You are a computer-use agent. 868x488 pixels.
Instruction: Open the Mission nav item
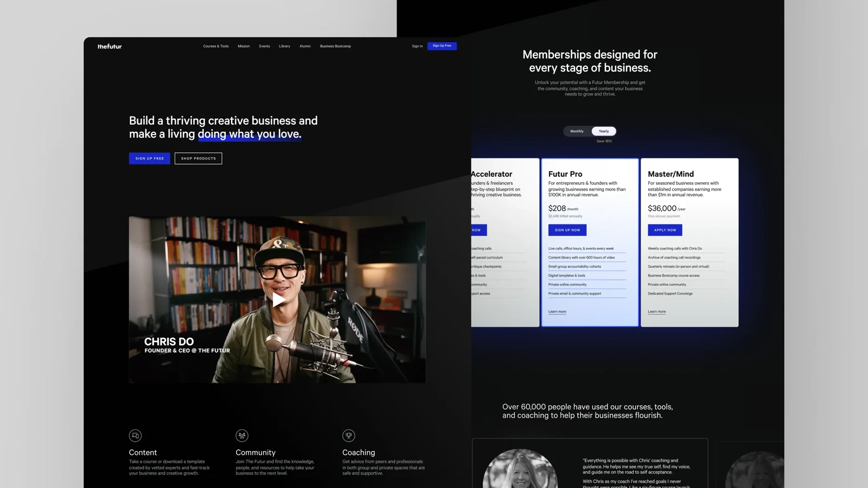coord(244,46)
